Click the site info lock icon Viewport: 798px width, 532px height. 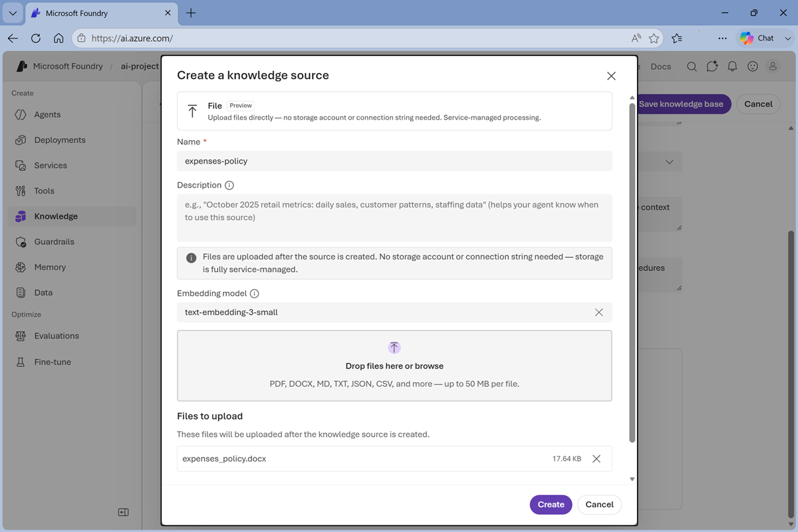[x=81, y=39]
